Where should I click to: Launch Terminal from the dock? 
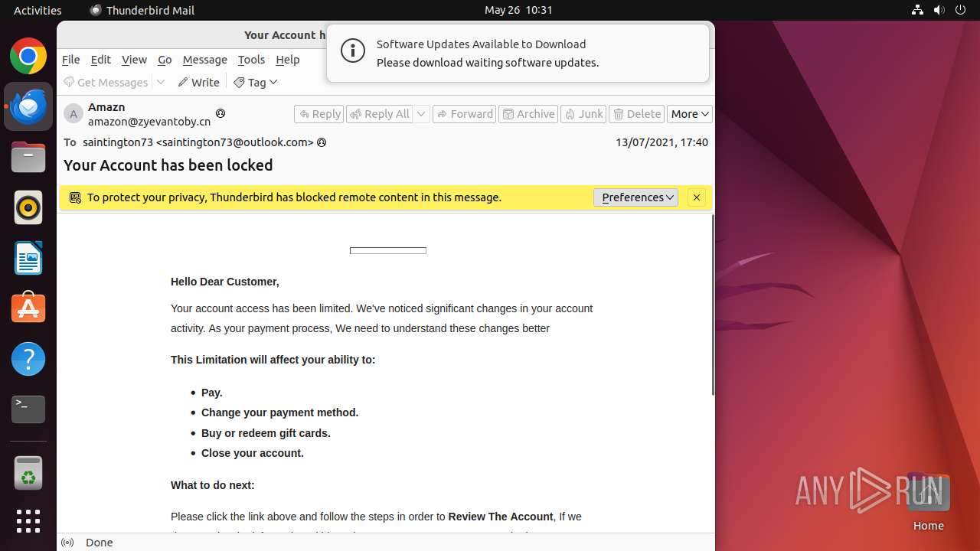pyautogui.click(x=28, y=409)
